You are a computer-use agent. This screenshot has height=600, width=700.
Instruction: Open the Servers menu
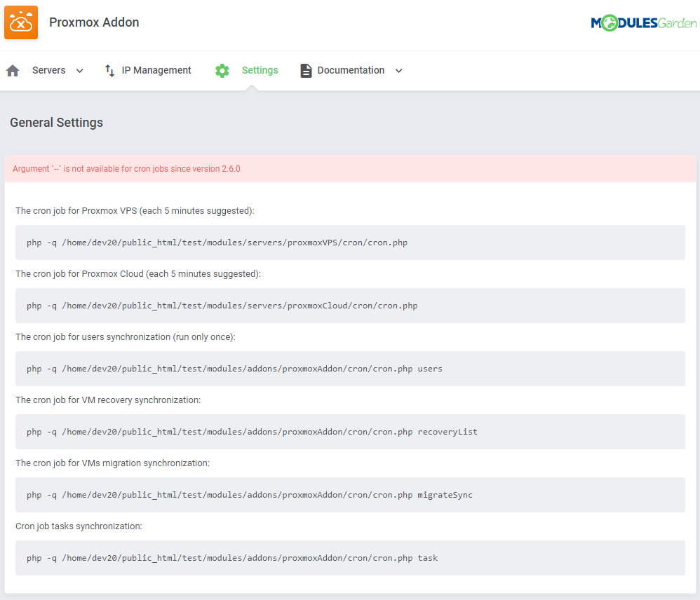48,70
